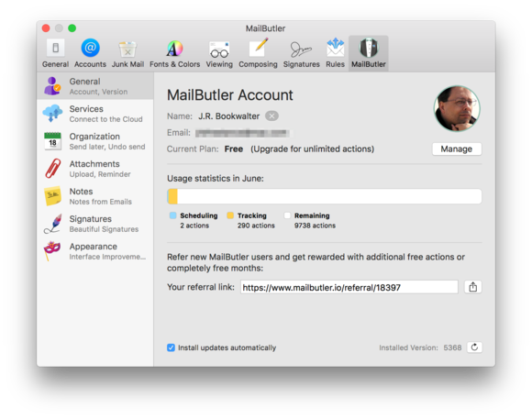This screenshot has height=419, width=532.
Task: Open Services 'Connect to the Cloud' row
Action: [x=95, y=114]
